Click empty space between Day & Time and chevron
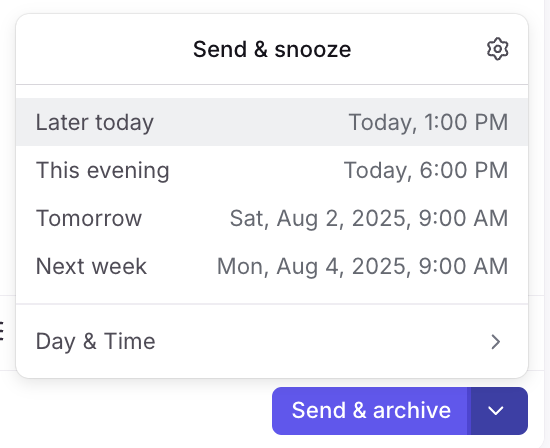550x448 pixels. [x=322, y=341]
